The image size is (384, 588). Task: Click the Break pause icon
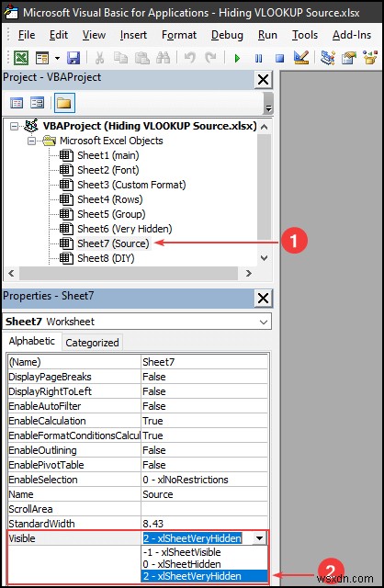(258, 58)
